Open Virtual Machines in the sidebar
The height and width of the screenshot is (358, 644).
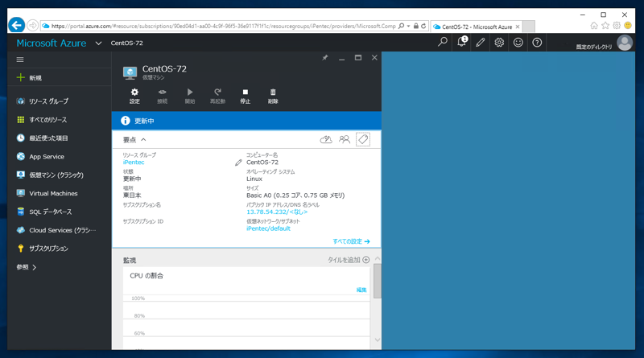59,193
